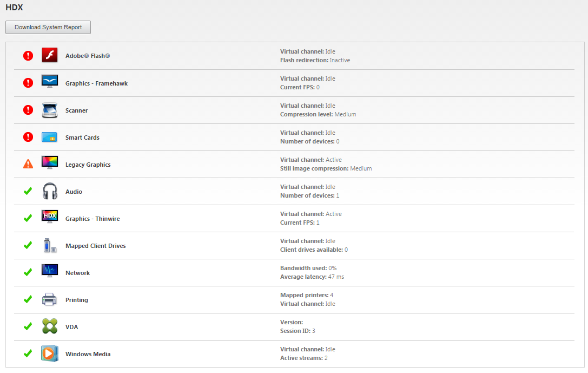588x373 pixels.
Task: Click the Scanner device icon
Action: coord(50,110)
